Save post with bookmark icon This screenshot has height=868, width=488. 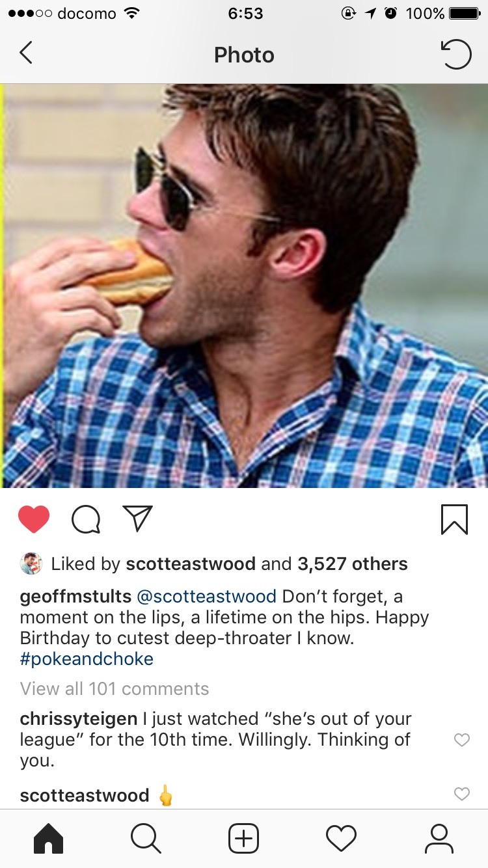pyautogui.click(x=454, y=519)
